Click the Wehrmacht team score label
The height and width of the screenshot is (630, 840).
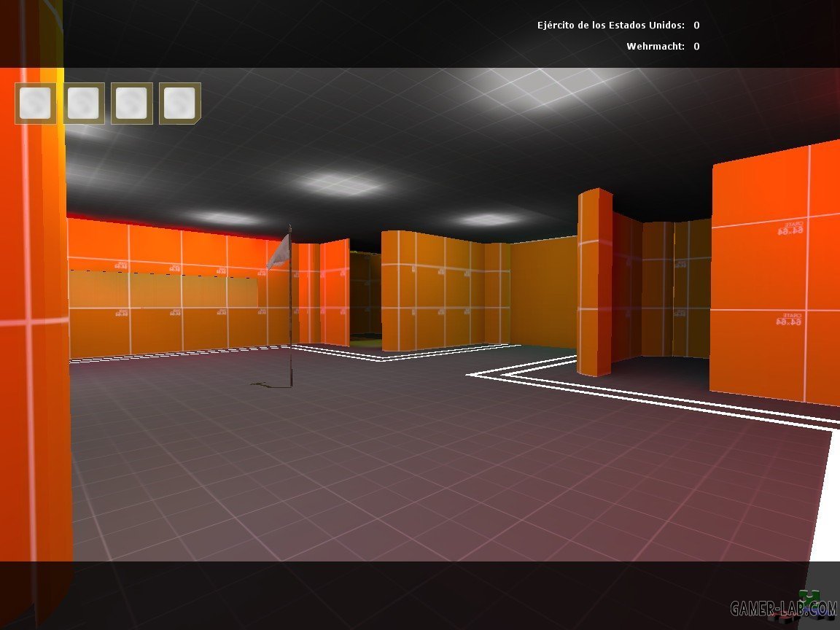point(655,47)
